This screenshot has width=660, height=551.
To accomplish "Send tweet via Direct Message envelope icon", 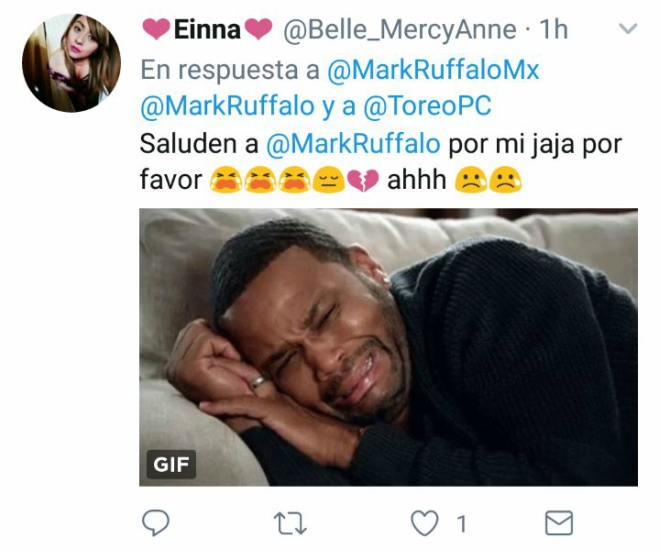I will [558, 521].
